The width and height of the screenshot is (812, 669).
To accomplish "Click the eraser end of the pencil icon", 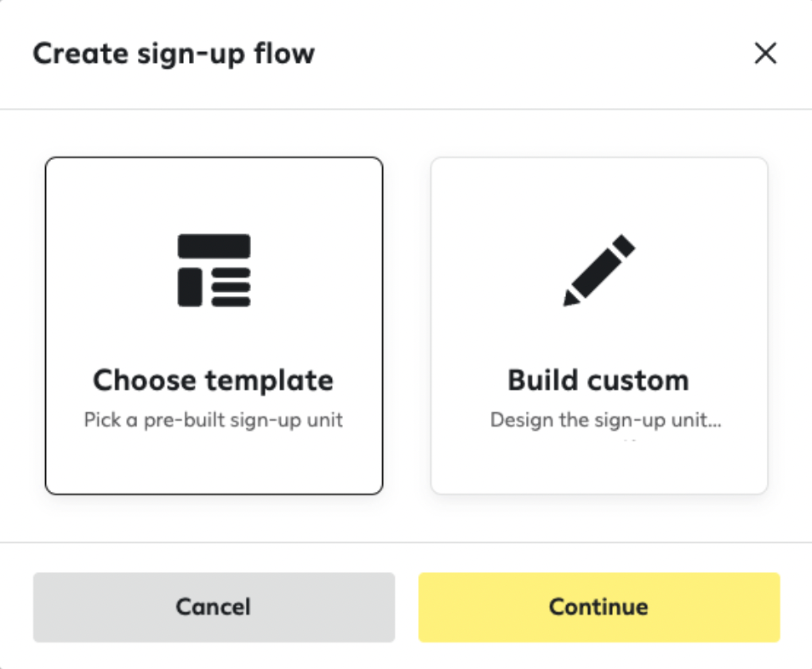I will (624, 246).
